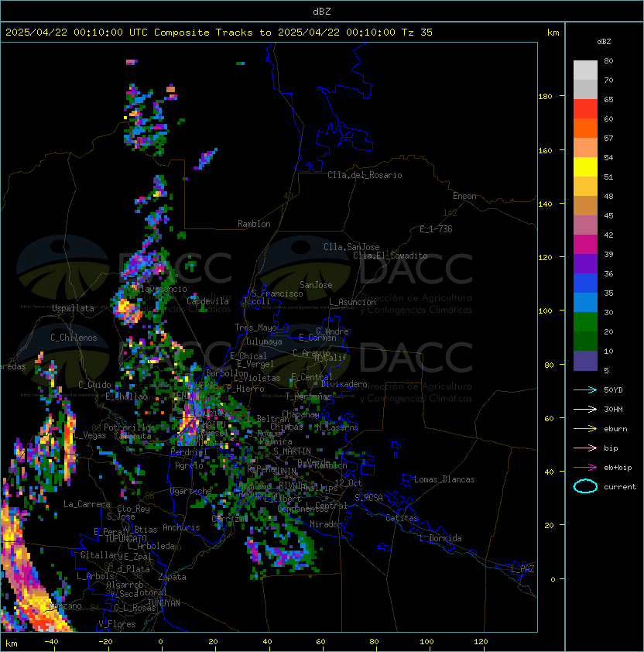Click the 'E_1-736' map label

pos(436,229)
